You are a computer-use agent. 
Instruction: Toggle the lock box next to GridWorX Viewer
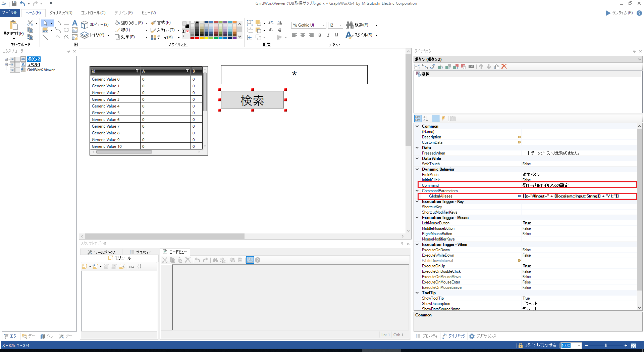[x=17, y=70]
